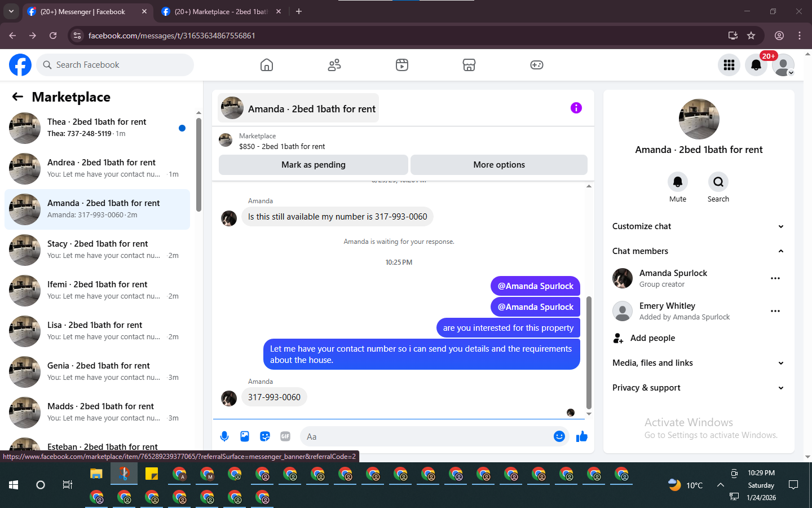Click the Facebook logo
The height and width of the screenshot is (508, 812).
click(x=20, y=65)
